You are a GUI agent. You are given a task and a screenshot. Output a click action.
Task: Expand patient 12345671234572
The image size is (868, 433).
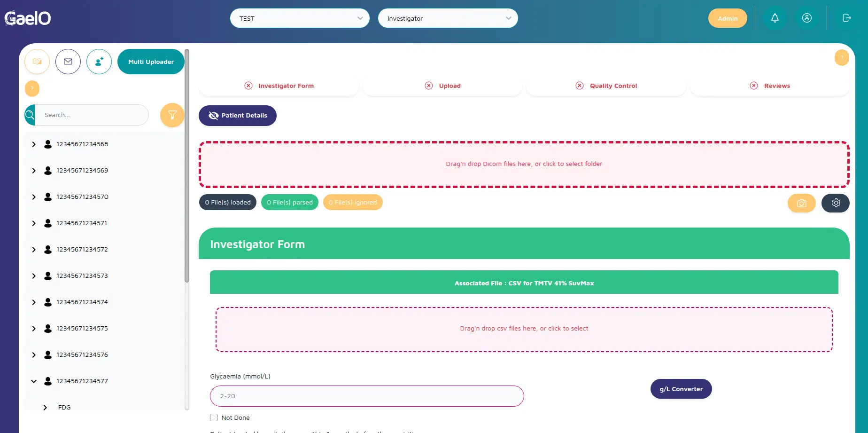pyautogui.click(x=34, y=250)
